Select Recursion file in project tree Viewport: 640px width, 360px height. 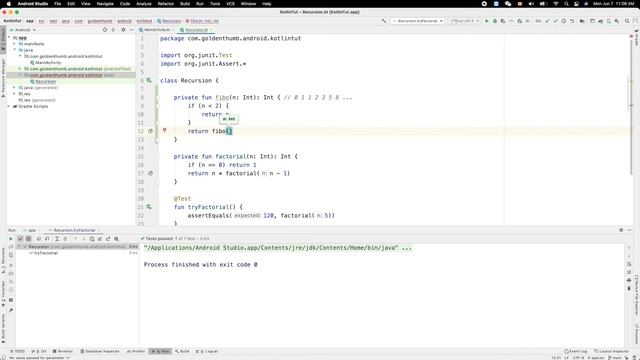coord(43,81)
